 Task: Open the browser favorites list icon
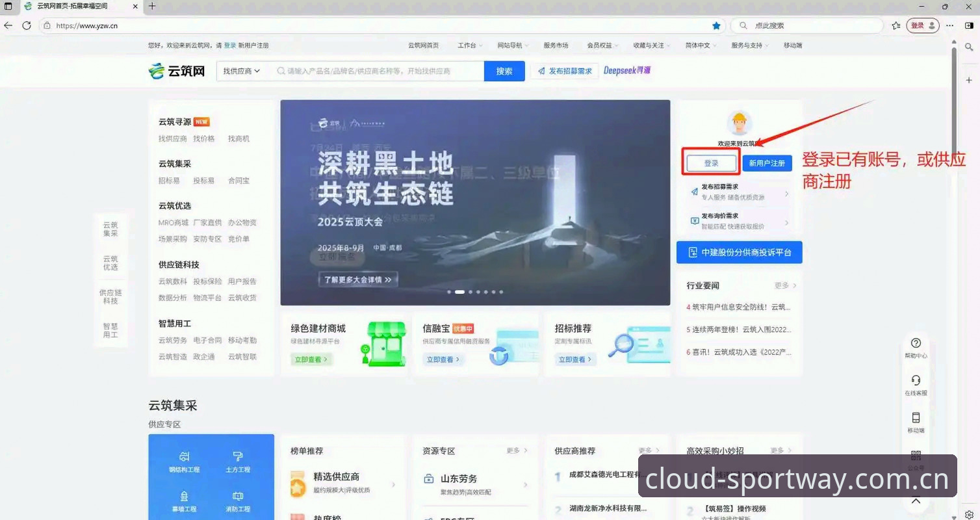[896, 25]
